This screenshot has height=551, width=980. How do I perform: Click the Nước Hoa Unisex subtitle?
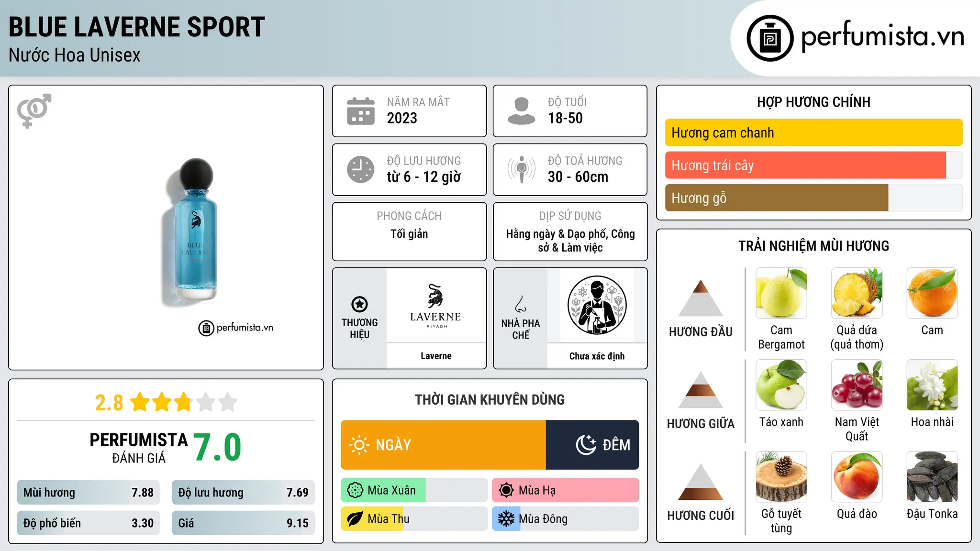(x=75, y=55)
